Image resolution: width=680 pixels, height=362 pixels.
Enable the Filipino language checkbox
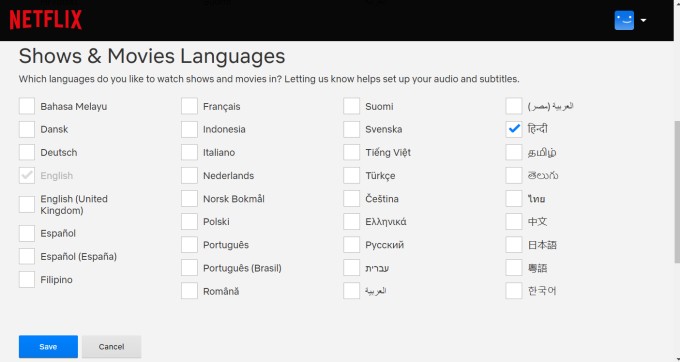27,280
